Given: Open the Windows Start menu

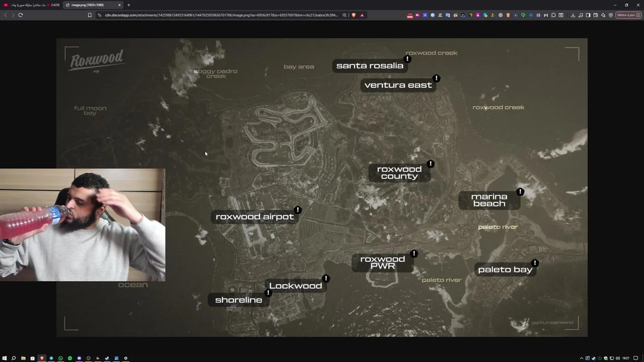Looking at the screenshot, I should [5, 358].
